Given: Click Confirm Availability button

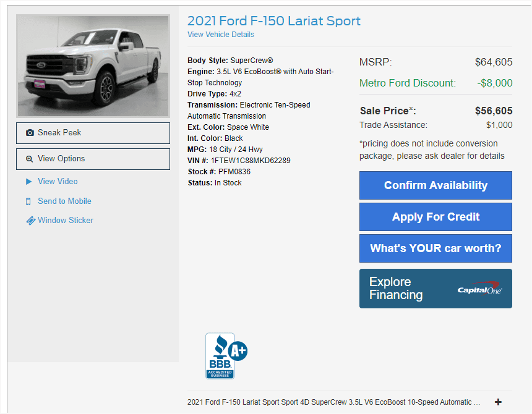Looking at the screenshot, I should pos(435,185).
